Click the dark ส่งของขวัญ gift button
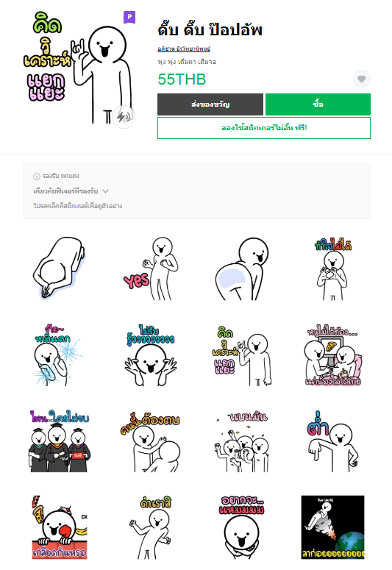 210,104
